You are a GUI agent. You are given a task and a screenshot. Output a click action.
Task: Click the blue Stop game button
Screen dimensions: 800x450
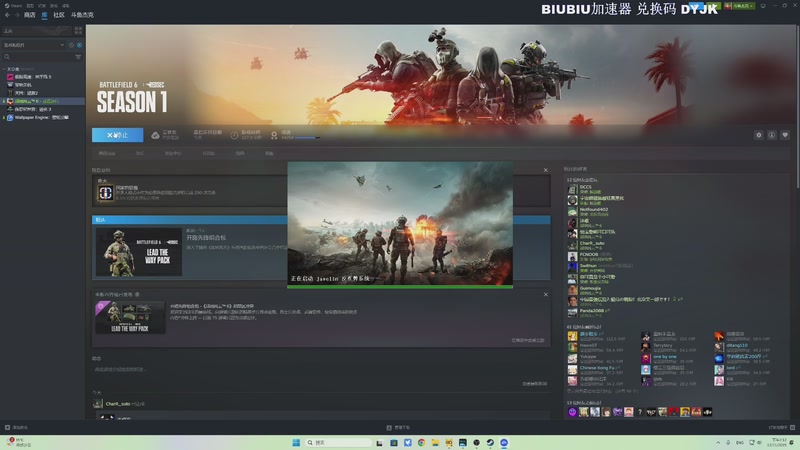coord(117,135)
